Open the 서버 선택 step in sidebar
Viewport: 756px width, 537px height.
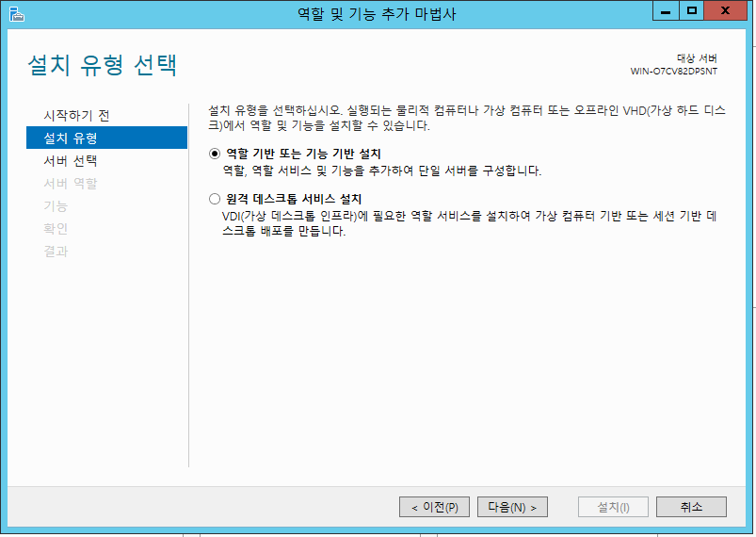click(71, 161)
